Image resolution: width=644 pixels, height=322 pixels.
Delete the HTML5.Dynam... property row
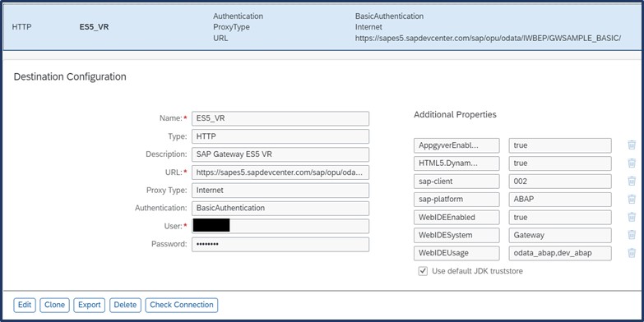(x=632, y=163)
